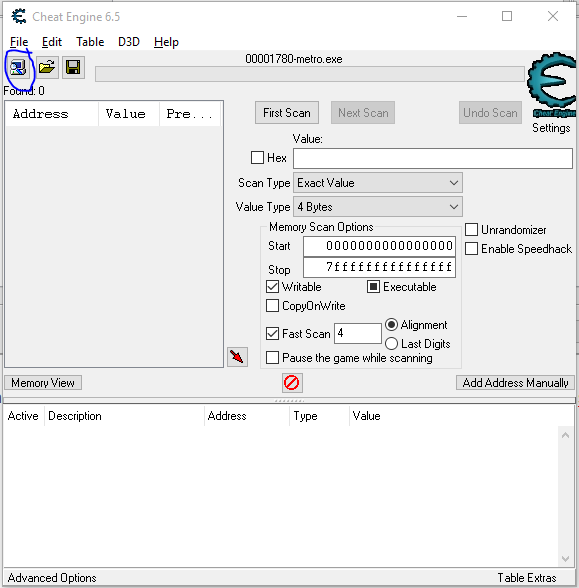The width and height of the screenshot is (579, 588).
Task: Enable the Speedhack checkbox
Action: [471, 249]
